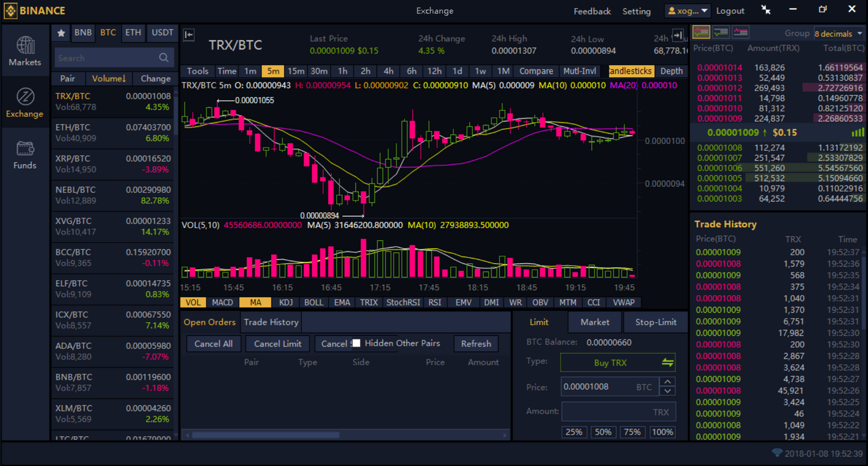The image size is (868, 466).
Task: Select the ADA/BTC pair row
Action: click(x=113, y=351)
